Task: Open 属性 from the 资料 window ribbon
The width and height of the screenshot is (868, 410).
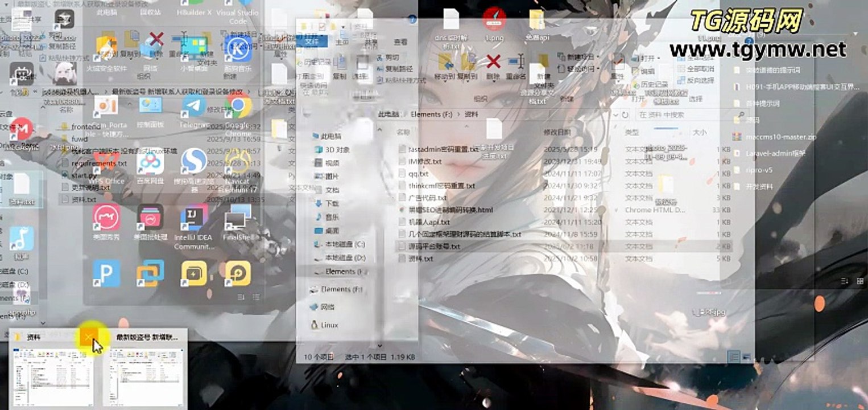Action: [x=617, y=66]
